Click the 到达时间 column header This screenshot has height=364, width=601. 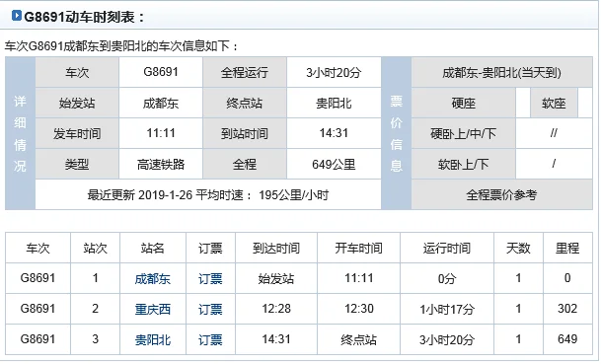coord(276,248)
